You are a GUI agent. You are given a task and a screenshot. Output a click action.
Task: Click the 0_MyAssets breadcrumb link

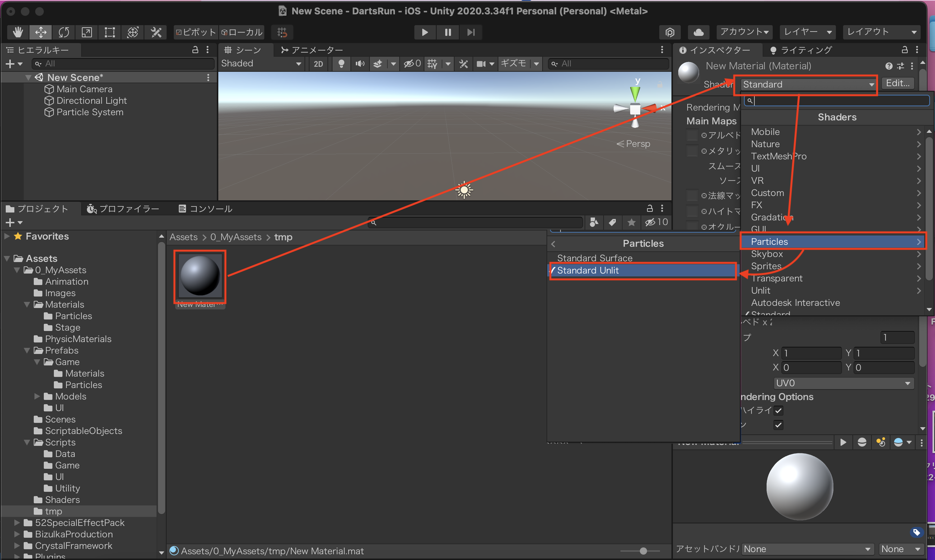click(236, 237)
